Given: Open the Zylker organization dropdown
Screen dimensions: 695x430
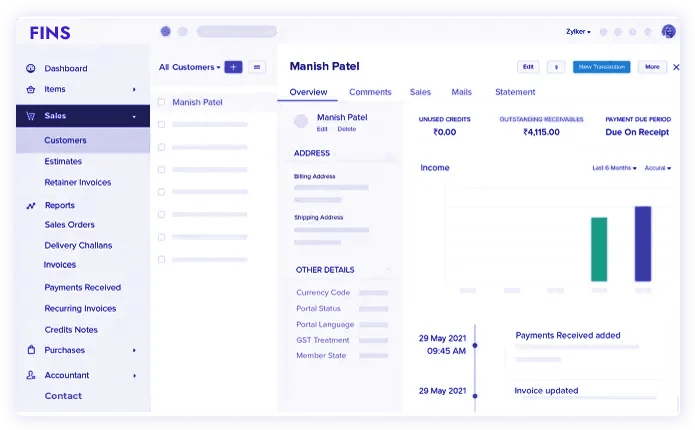Looking at the screenshot, I should point(578,32).
